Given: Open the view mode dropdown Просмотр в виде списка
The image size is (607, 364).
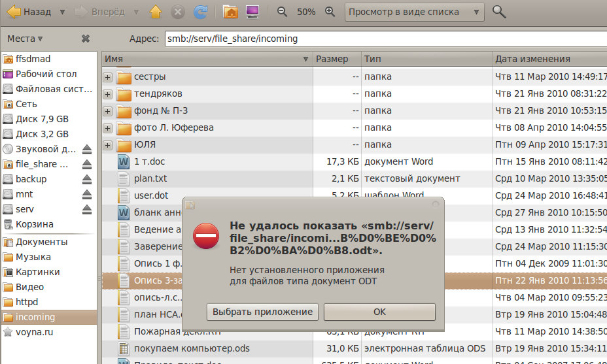Looking at the screenshot, I should pos(415,12).
